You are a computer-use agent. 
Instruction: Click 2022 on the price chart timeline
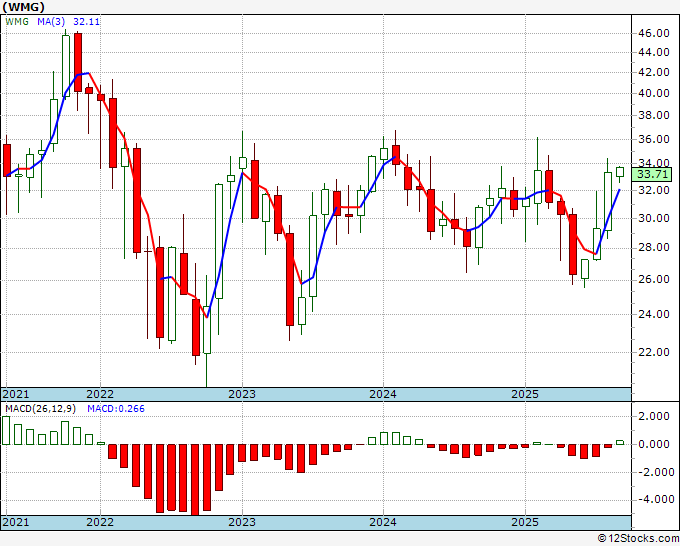pyautogui.click(x=100, y=394)
